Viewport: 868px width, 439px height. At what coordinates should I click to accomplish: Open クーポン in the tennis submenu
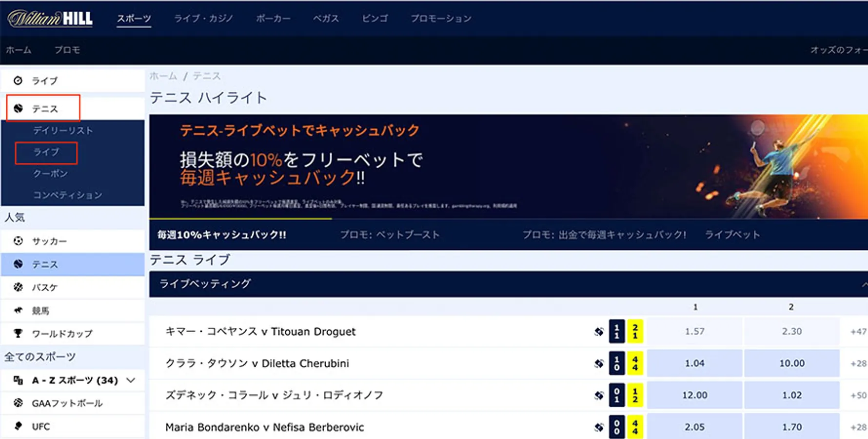pos(50,173)
